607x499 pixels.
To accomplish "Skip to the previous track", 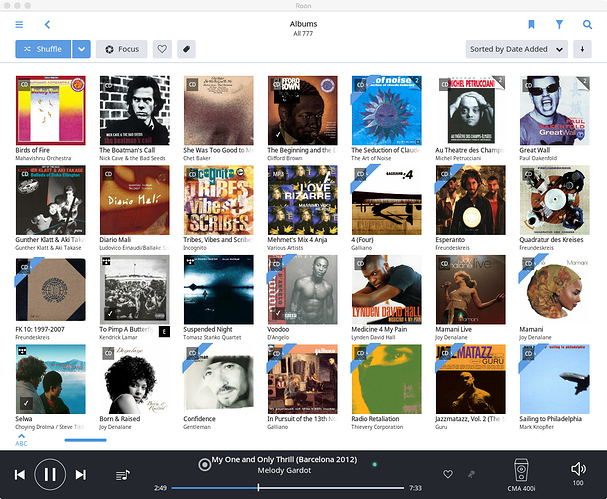I will [20, 474].
